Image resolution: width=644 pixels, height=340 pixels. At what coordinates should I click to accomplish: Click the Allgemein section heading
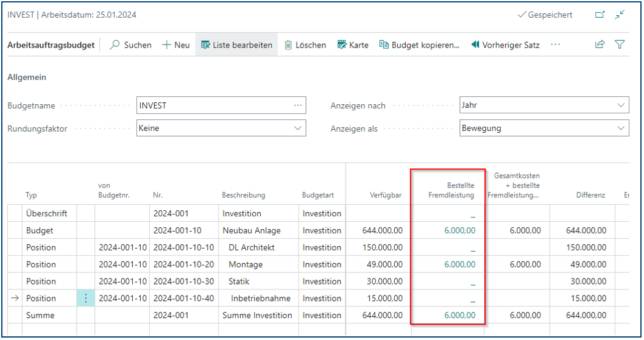[x=27, y=77]
